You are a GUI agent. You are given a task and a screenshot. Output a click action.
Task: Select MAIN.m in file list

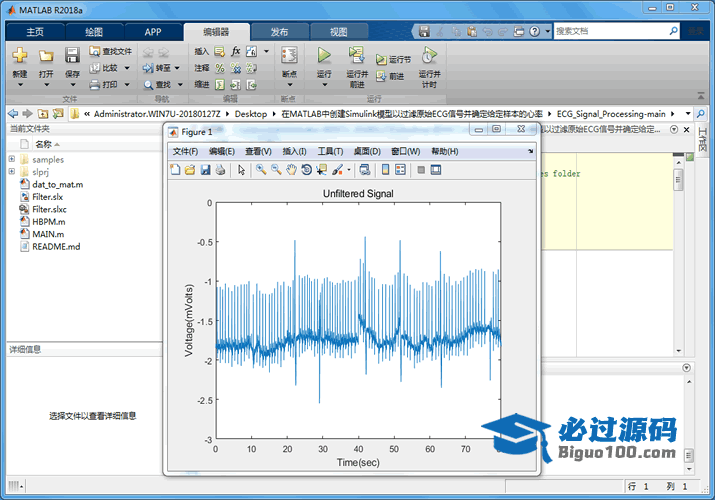point(48,234)
